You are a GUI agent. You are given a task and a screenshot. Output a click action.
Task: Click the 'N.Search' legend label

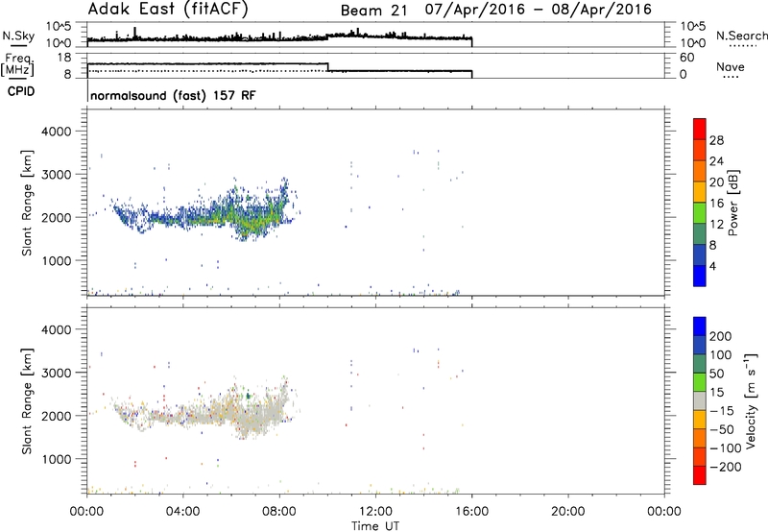point(741,36)
